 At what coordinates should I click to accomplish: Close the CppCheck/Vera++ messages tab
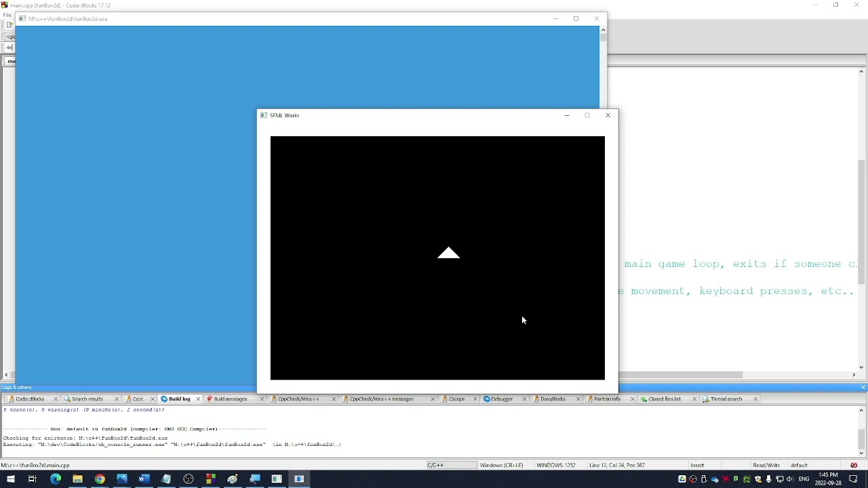[x=433, y=399]
